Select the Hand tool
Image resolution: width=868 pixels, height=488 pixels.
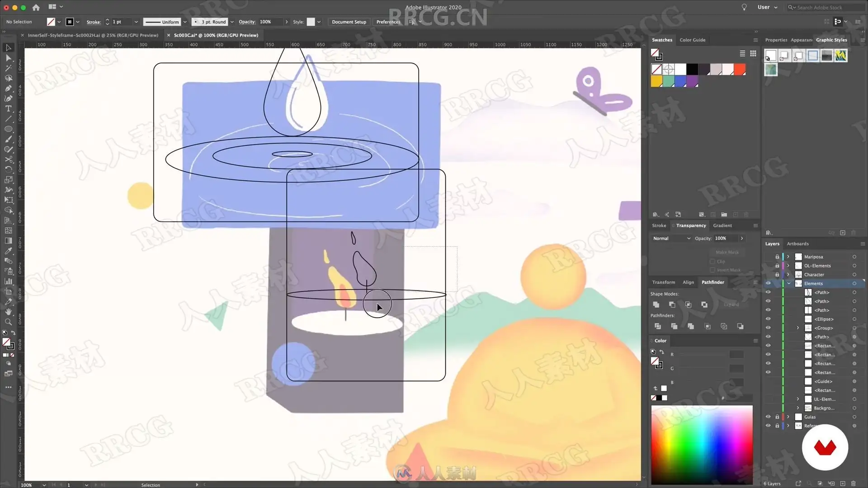8,312
